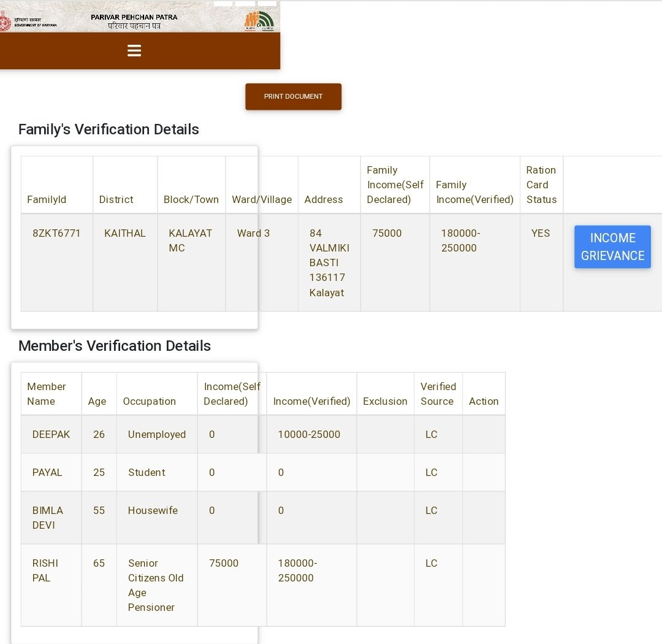The width and height of the screenshot is (662, 644).
Task: Select the Family's Verification Details heading
Action: pos(108,129)
